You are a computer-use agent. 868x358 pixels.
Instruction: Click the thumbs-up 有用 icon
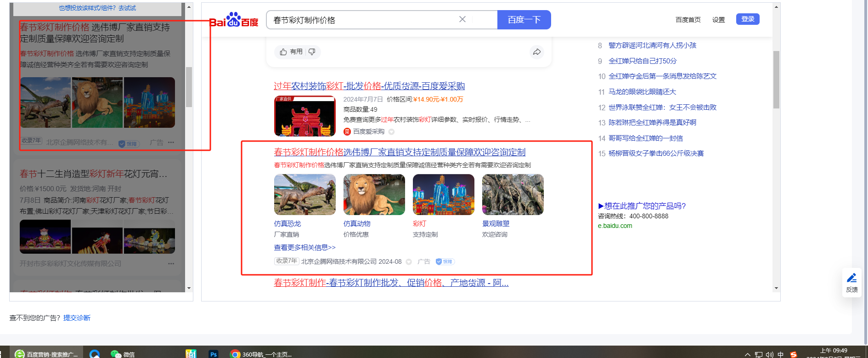click(283, 52)
